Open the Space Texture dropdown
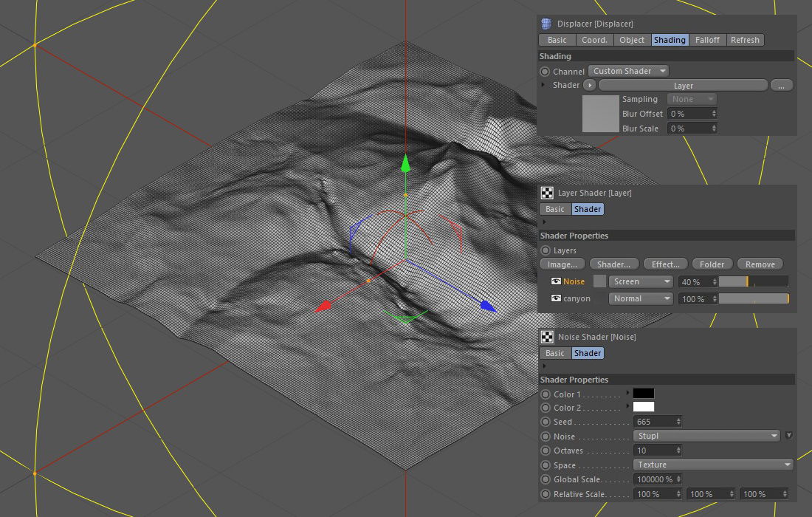This screenshot has height=517, width=812. (713, 465)
